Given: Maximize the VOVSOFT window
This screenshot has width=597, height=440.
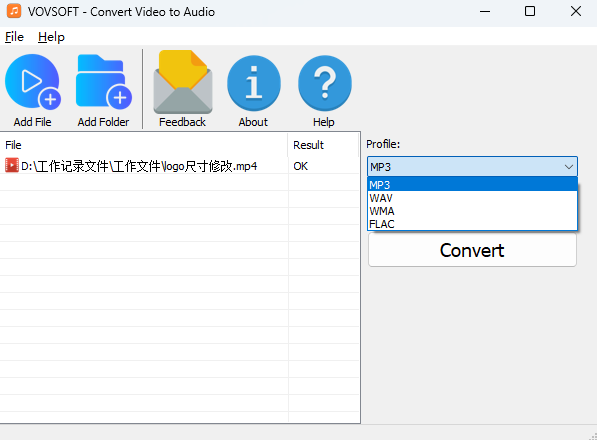Looking at the screenshot, I should coord(530,11).
